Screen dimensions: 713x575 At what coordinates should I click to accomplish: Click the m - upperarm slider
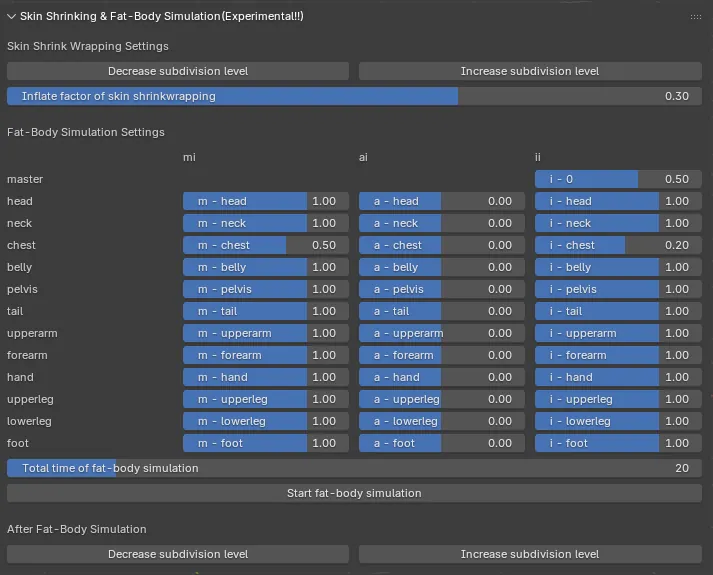pyautogui.click(x=266, y=333)
